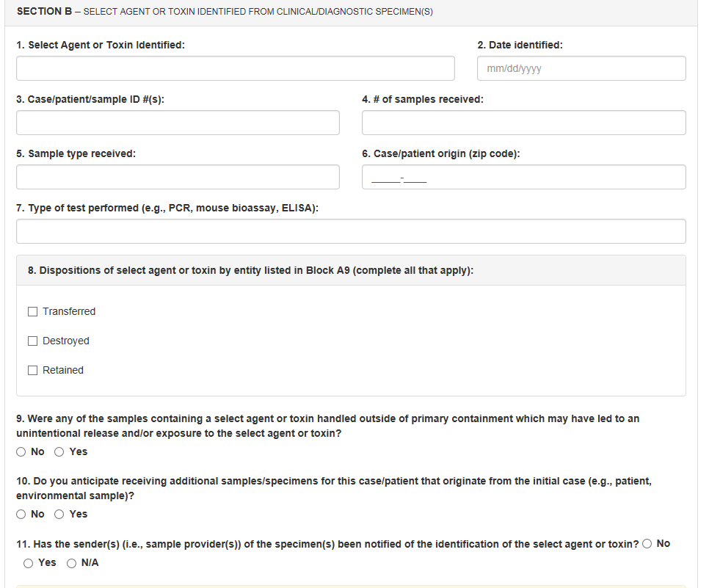Select No for anticipating additional samples

[x=22, y=514]
